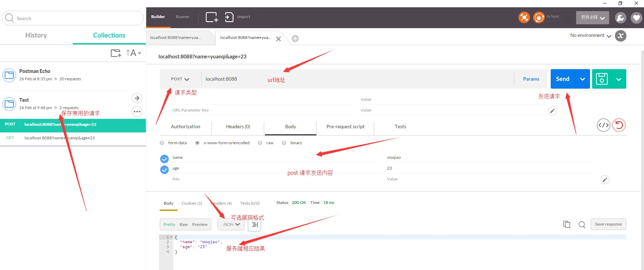Send the request with the Send button
The height and width of the screenshot is (270, 644).
point(563,79)
